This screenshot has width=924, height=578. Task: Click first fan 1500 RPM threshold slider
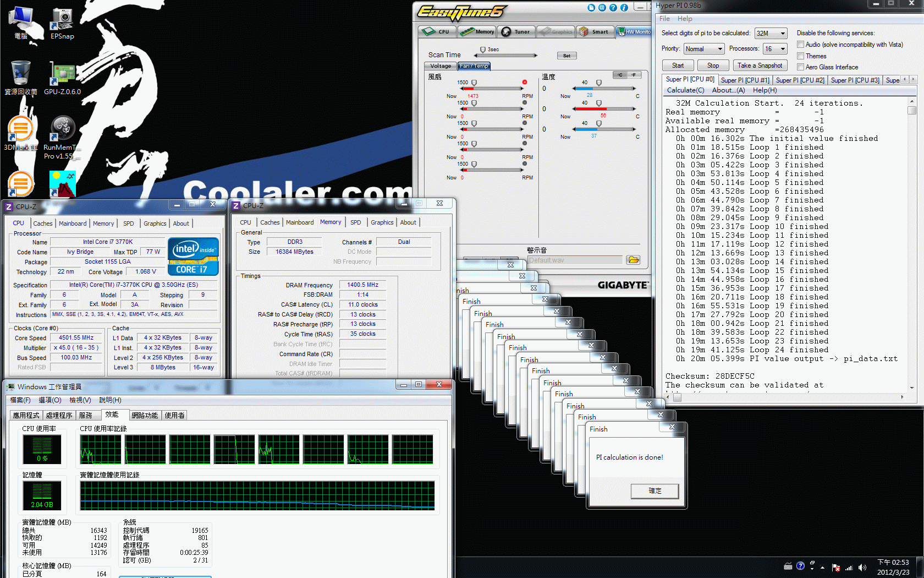point(474,83)
